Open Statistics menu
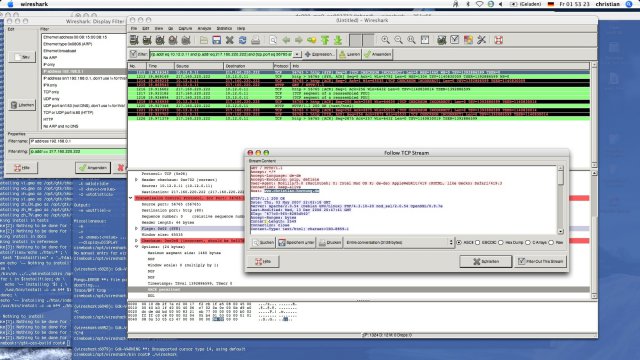 (224, 29)
